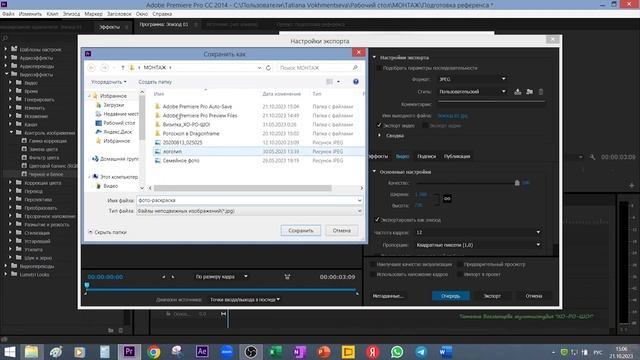The width and height of the screenshot is (640, 360).
Task: Open the Файл menu
Action: [8, 14]
